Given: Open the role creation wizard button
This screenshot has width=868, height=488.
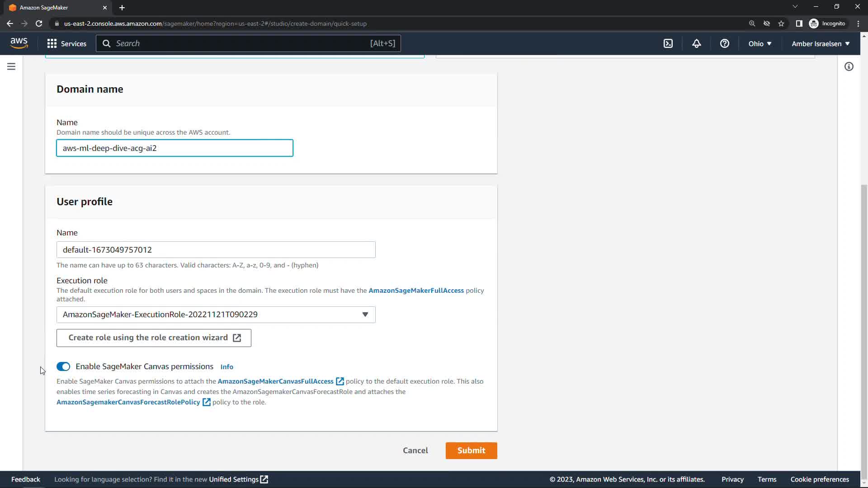Looking at the screenshot, I should click(154, 338).
